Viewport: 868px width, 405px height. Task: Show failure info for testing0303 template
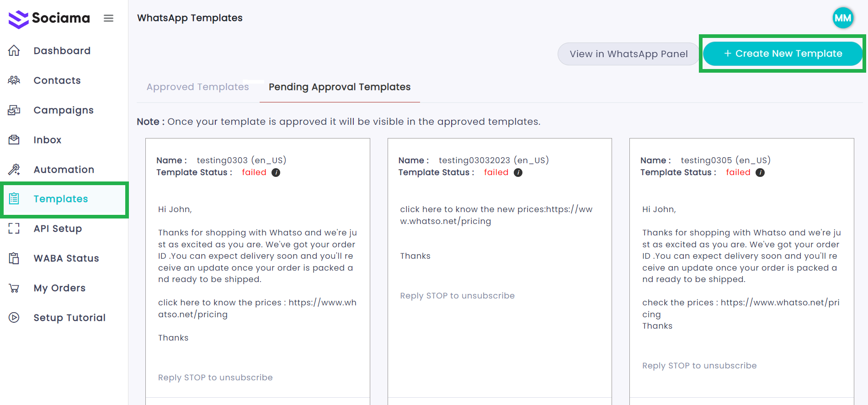[x=276, y=172]
